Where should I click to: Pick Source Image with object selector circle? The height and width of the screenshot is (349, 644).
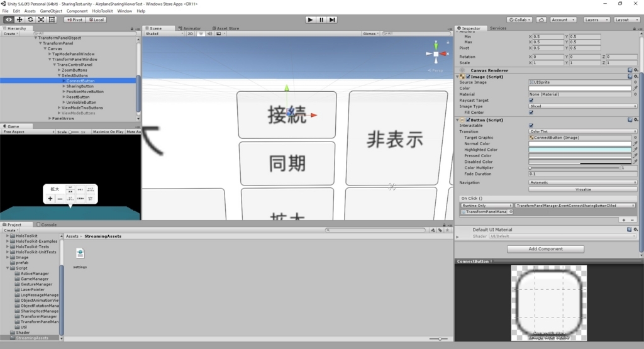point(635,82)
